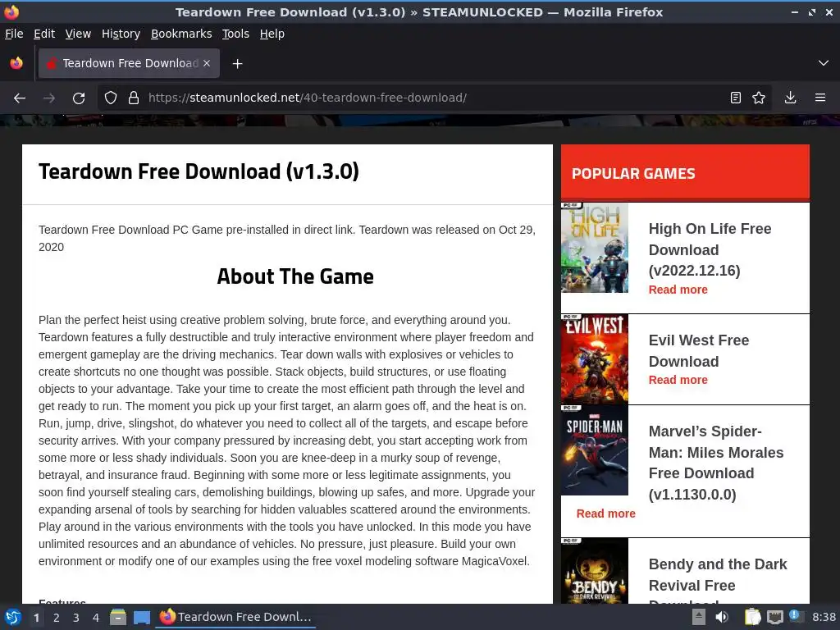Bookmark this page with the star

[x=759, y=98]
